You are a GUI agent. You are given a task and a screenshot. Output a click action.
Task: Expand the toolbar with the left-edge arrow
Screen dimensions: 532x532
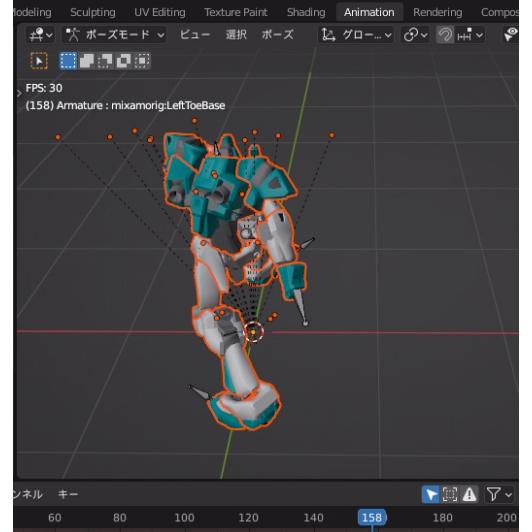(x=19, y=93)
